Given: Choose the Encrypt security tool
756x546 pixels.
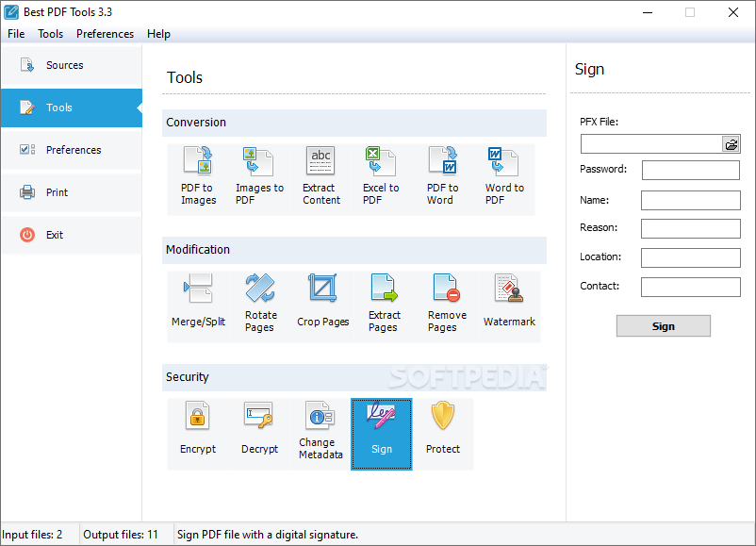Looking at the screenshot, I should [x=198, y=434].
